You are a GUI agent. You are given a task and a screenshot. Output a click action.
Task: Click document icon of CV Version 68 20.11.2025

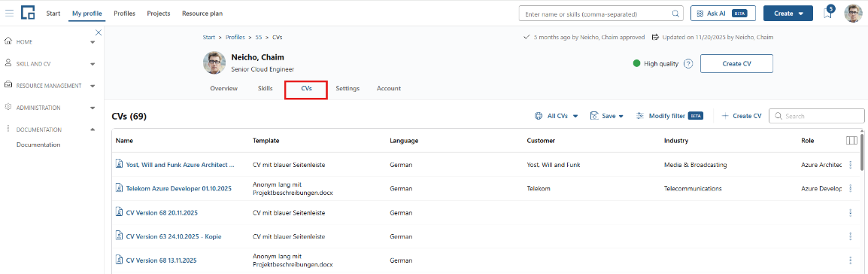[118, 212]
